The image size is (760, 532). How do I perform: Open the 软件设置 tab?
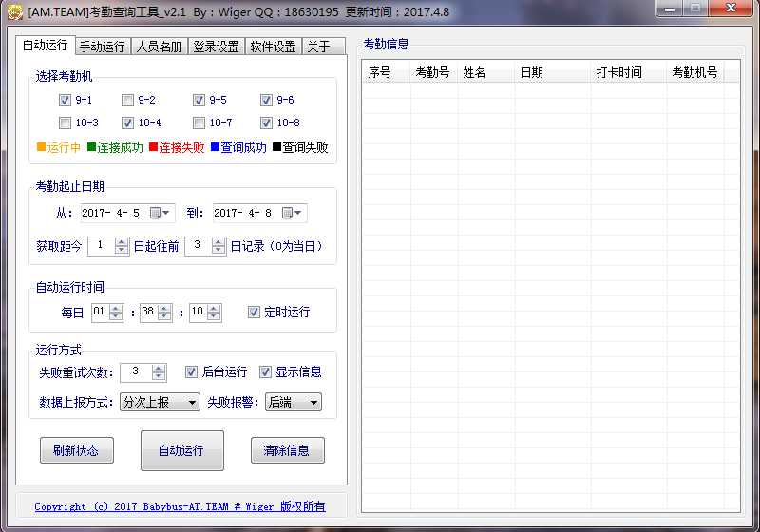pyautogui.click(x=274, y=47)
